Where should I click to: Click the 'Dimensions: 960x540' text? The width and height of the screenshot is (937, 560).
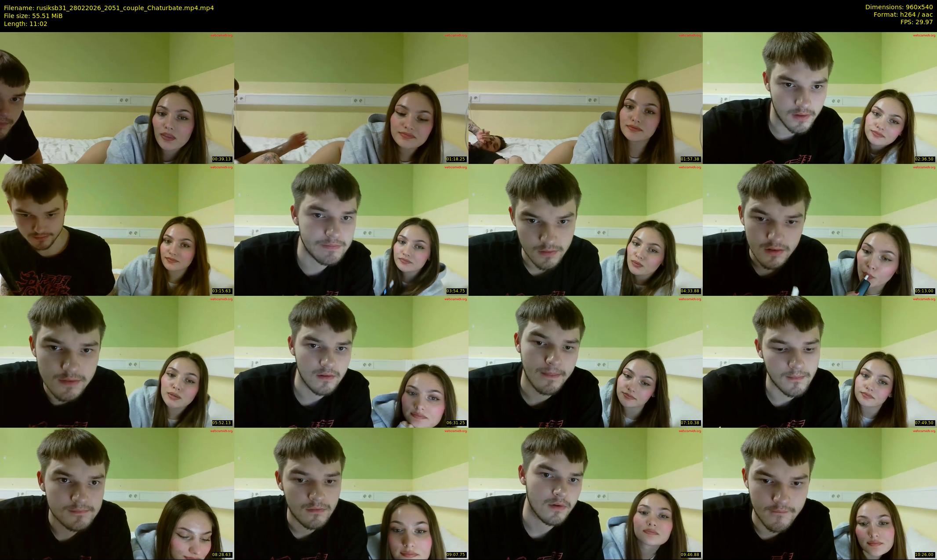pyautogui.click(x=899, y=7)
